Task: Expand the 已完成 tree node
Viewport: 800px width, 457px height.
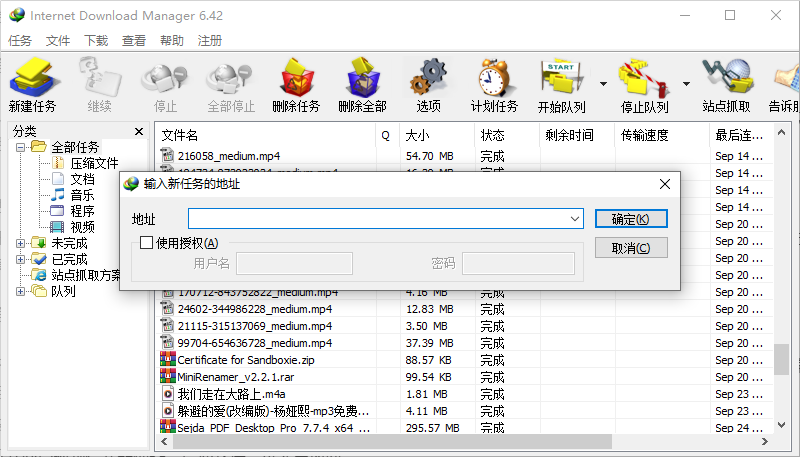Action: [x=20, y=259]
